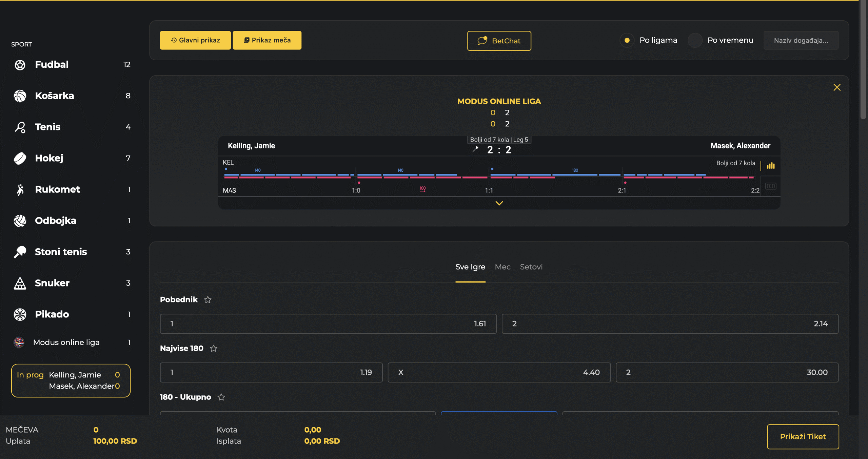Open Stoni tenis paddle icon
The width and height of the screenshot is (868, 459).
point(20,252)
